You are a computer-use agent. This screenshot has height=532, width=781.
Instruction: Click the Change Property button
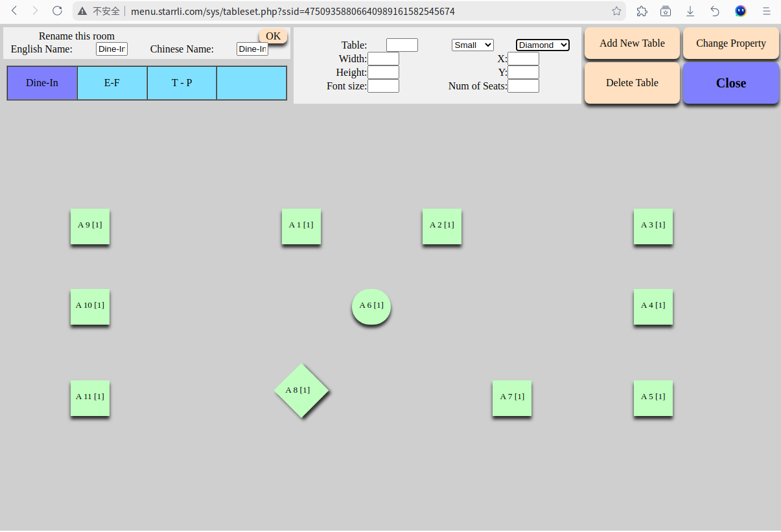[x=730, y=43]
